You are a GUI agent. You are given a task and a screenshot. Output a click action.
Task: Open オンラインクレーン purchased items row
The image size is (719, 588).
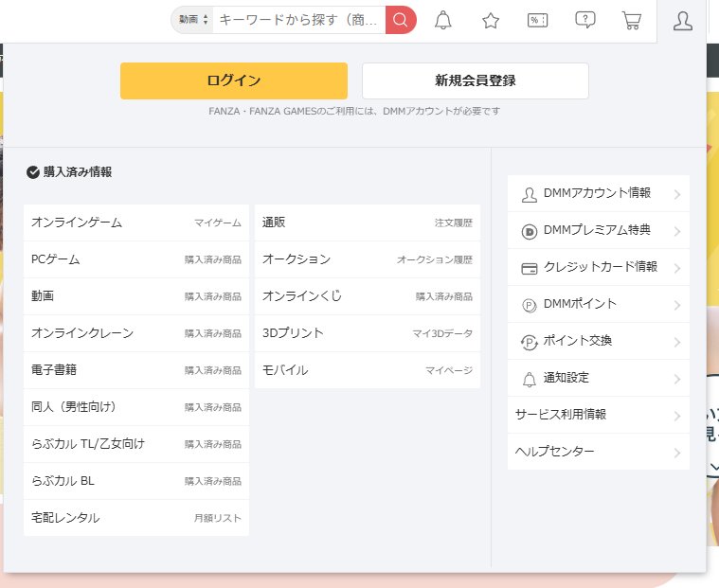tap(136, 333)
